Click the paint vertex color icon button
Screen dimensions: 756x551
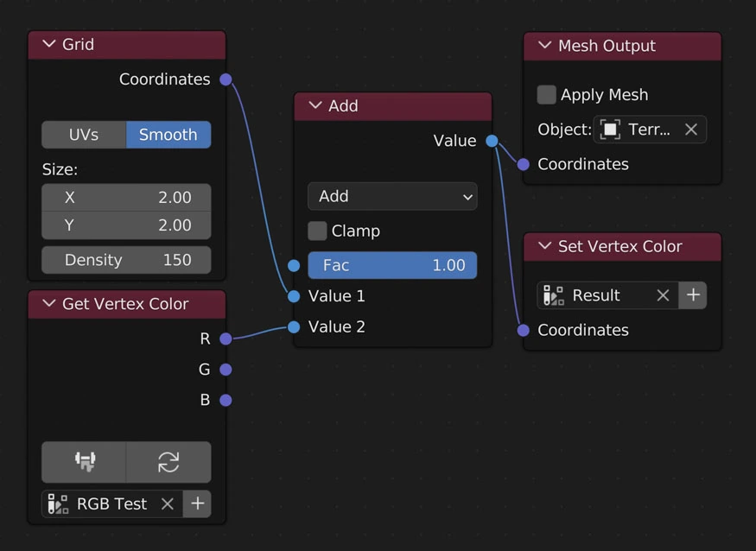tap(84, 462)
